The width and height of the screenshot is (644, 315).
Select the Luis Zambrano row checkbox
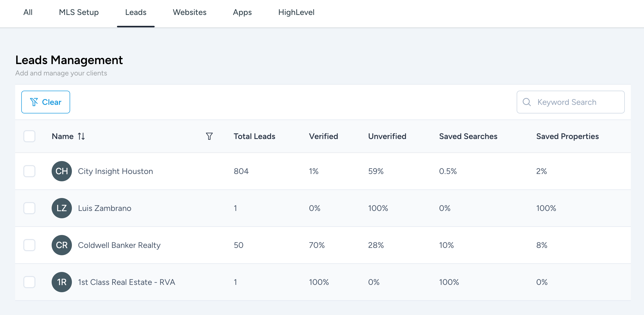click(x=29, y=208)
